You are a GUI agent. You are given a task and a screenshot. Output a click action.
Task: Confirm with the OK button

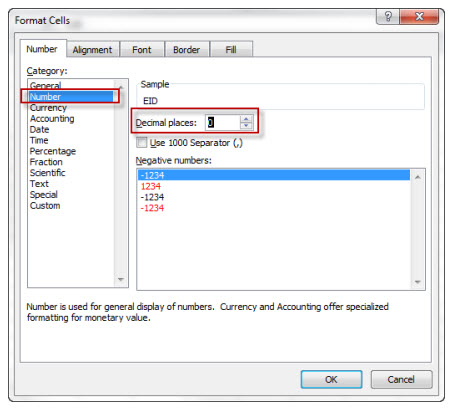coord(331,379)
